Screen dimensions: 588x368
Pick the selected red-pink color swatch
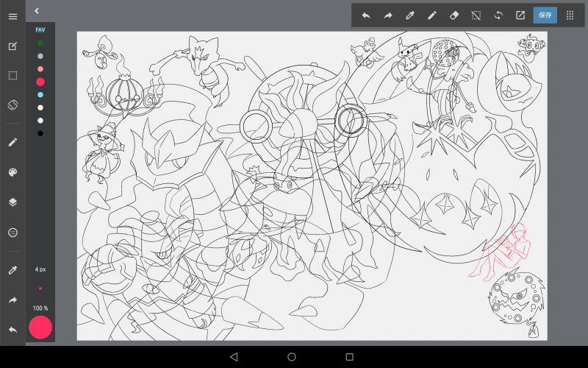(x=40, y=82)
